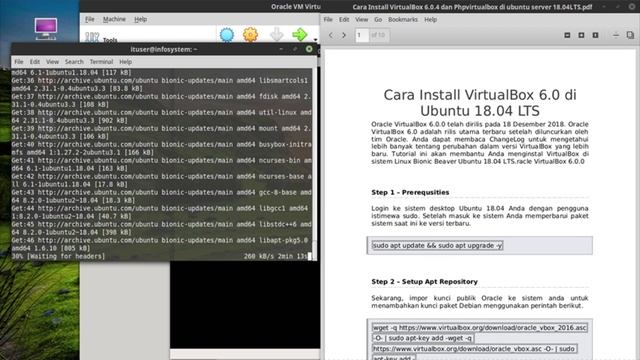Click the wget oracle_vbox_2016.asc command line
Viewport: 640px width, 360px height.
pyautogui.click(x=480, y=327)
